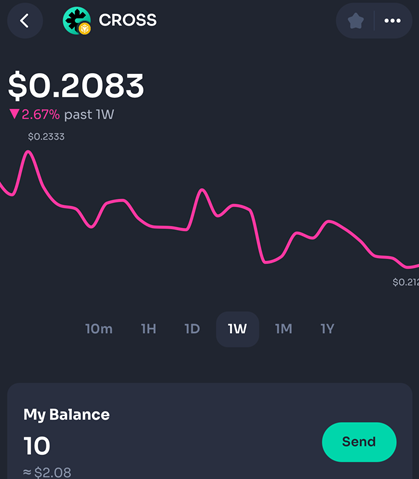Select the 1W chart range
This screenshot has width=419, height=479.
point(237,329)
